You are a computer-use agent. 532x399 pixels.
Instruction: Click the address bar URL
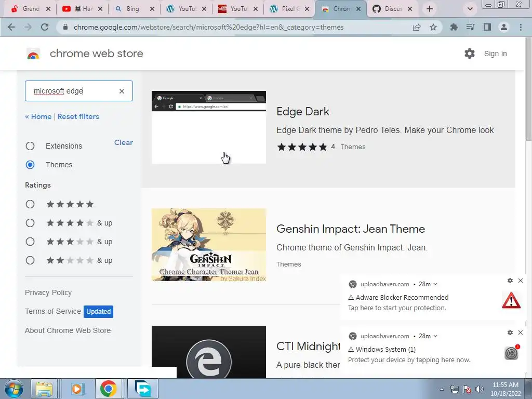(208, 27)
